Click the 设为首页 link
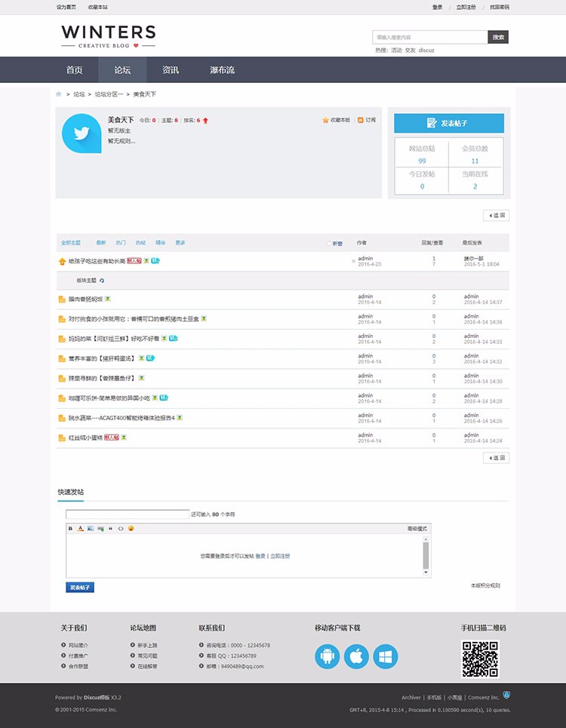Viewport: 566px width, 728px height. pos(66,8)
